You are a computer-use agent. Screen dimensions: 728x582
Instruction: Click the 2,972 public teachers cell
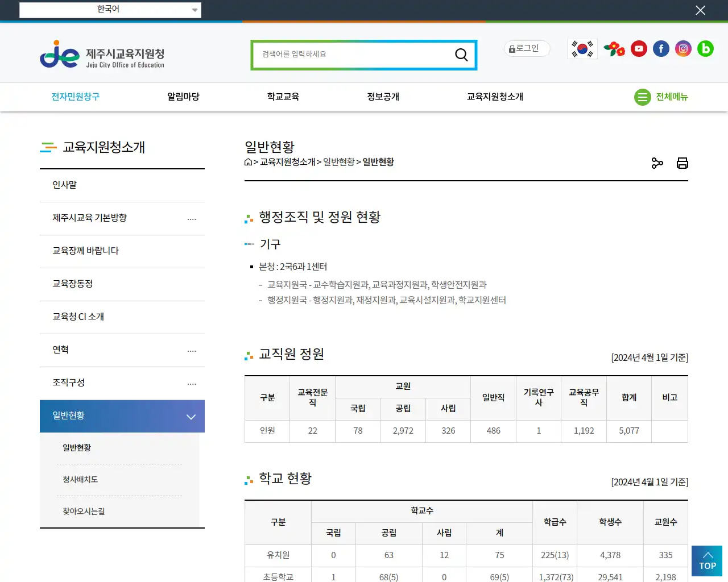pyautogui.click(x=403, y=431)
